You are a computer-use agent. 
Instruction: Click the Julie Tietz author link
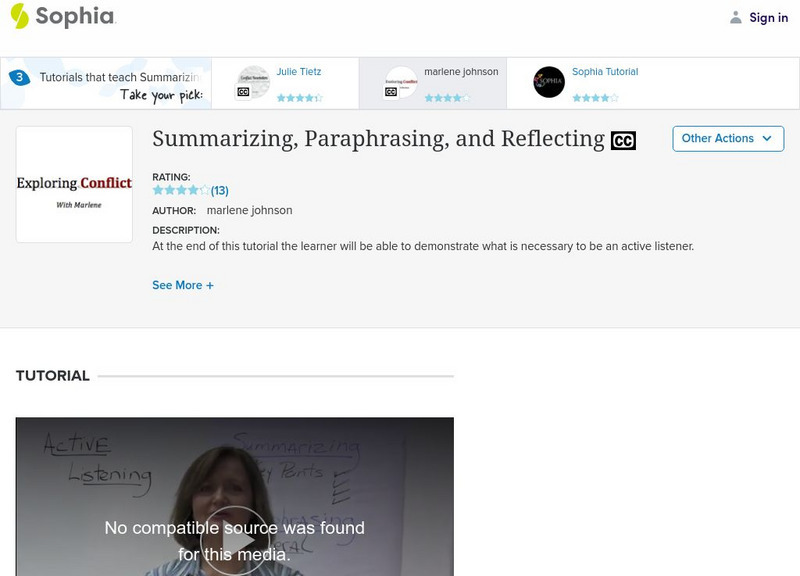pyautogui.click(x=298, y=72)
